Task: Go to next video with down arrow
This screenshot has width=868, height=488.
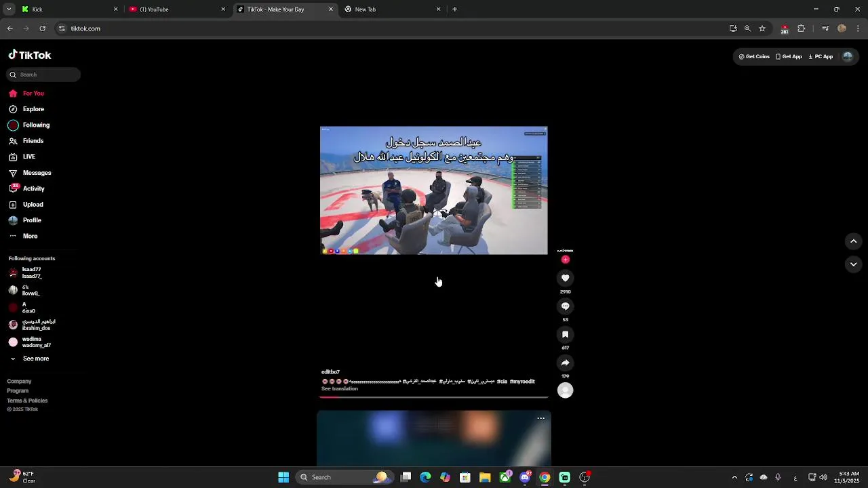Action: click(x=854, y=264)
